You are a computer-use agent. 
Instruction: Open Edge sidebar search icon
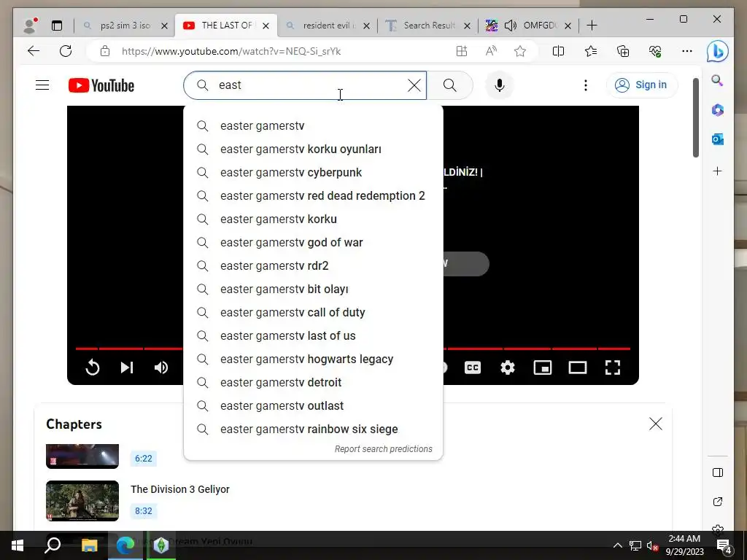point(718,80)
